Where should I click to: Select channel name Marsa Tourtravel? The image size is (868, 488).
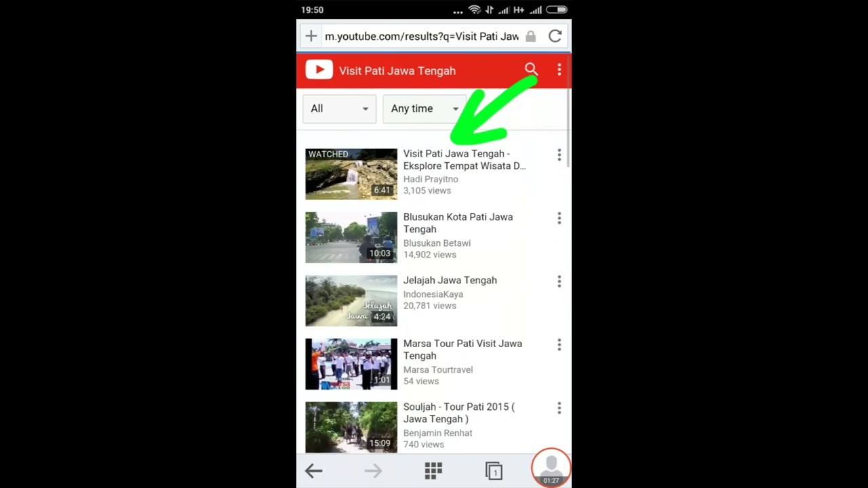coord(438,369)
